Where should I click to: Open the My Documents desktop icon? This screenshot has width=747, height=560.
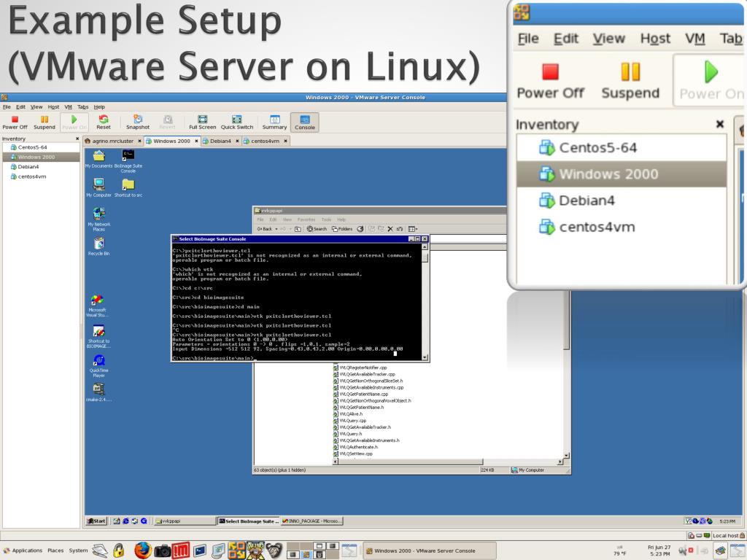pyautogui.click(x=98, y=159)
